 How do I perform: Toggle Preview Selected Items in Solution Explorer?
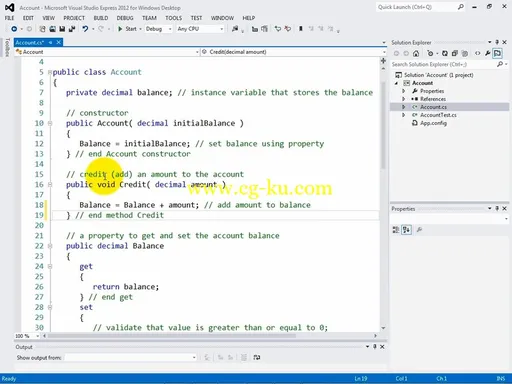click(x=497, y=53)
